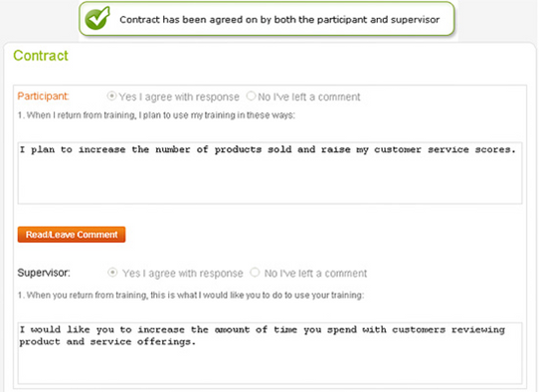Screen dimensions: 539x392
Task: Click the Supervisor label
Action: coord(44,273)
